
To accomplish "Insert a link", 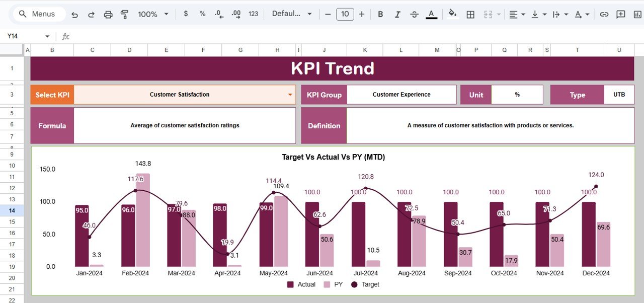I will 604,14.
